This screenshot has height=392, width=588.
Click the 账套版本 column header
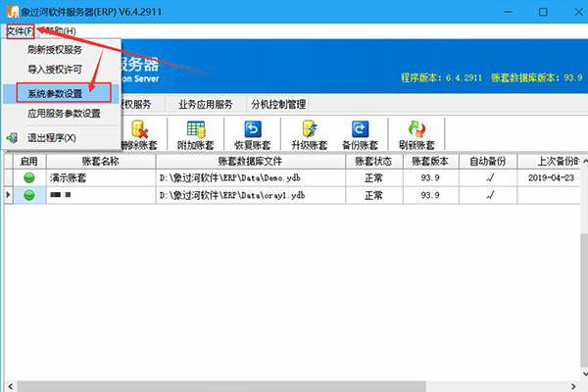click(x=430, y=162)
